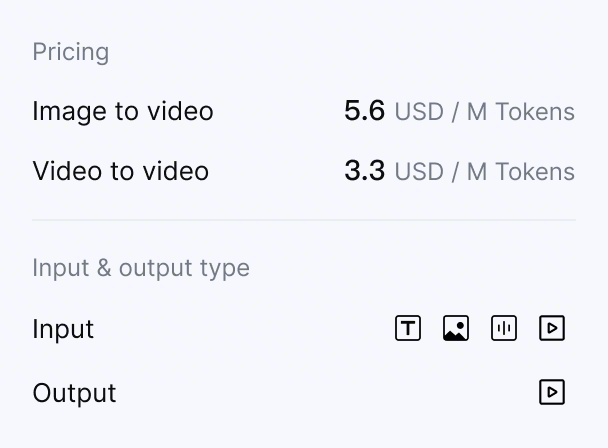Image resolution: width=608 pixels, height=448 pixels.
Task: Click M Tokens in the Video to video row
Action: click(521, 172)
